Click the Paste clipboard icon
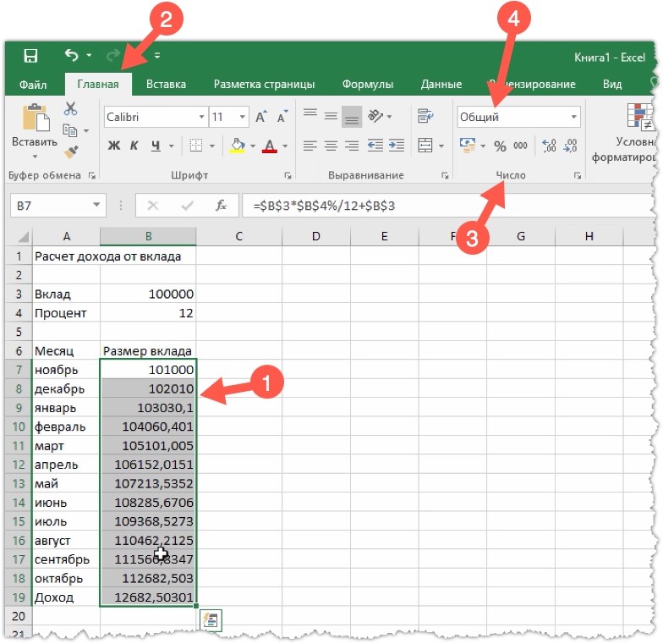663x644 pixels. [36, 117]
